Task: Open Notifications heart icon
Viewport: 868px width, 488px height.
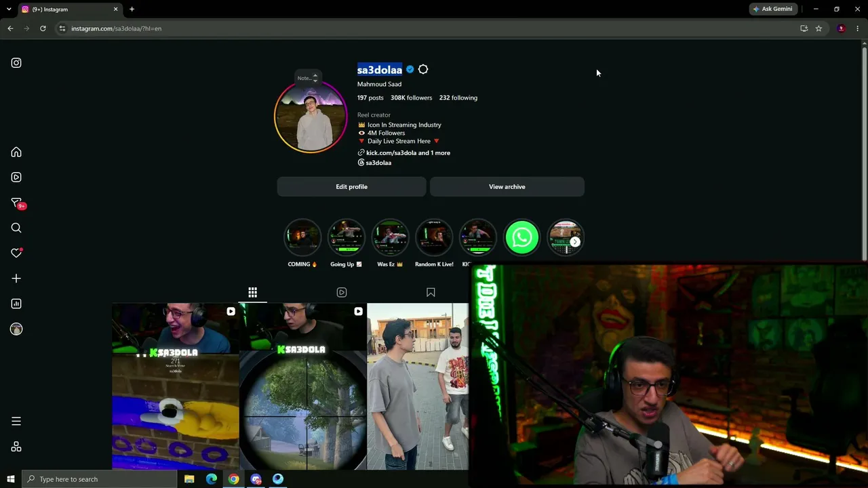Action: (16, 253)
